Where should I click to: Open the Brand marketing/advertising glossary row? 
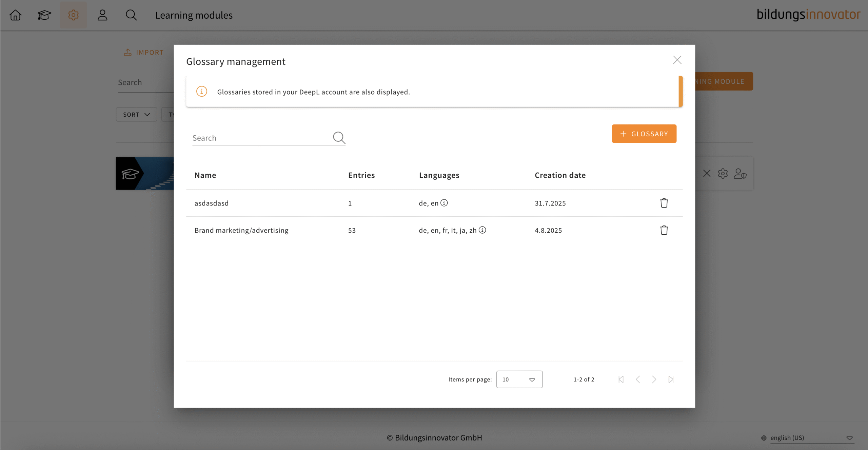[x=241, y=230]
